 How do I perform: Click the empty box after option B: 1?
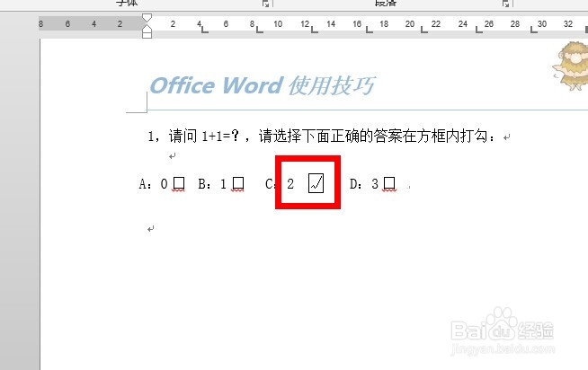pyautogui.click(x=238, y=183)
